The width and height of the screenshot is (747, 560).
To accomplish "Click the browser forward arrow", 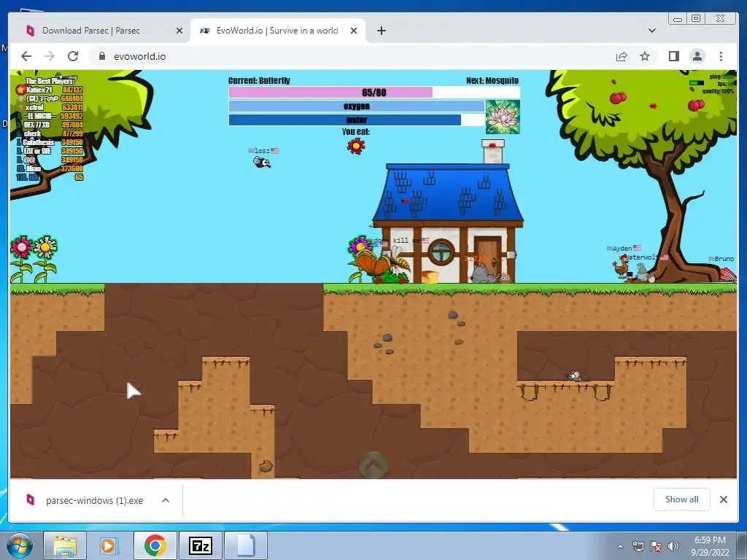I will click(50, 56).
